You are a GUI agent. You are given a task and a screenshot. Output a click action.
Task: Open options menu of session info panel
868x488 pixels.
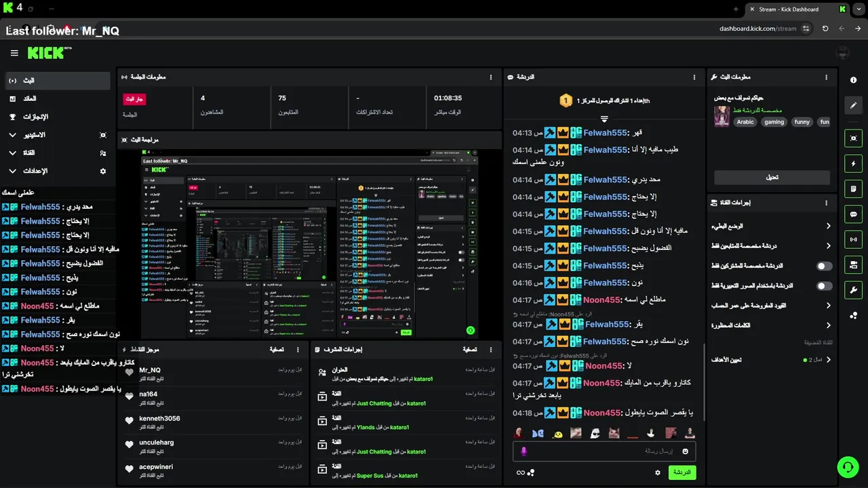(491, 77)
